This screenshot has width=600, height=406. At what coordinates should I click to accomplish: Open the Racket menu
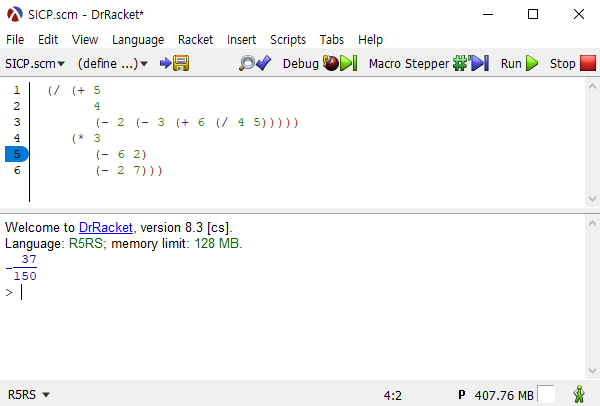click(195, 39)
